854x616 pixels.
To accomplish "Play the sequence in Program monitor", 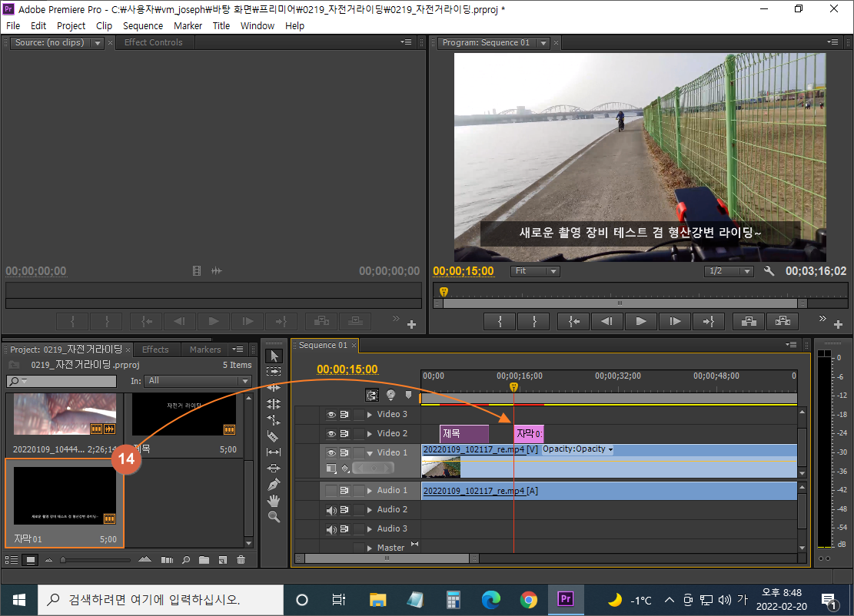I will coord(641,322).
